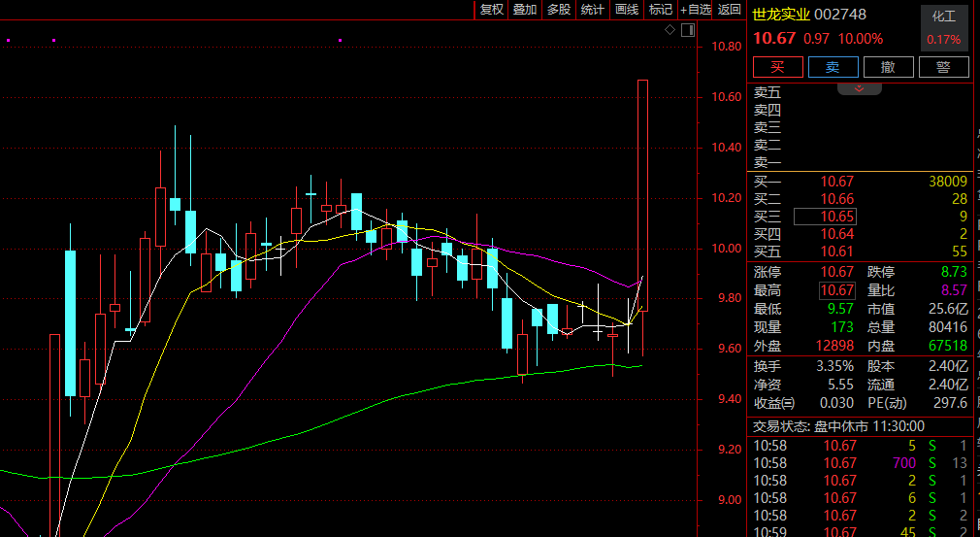Image resolution: width=980 pixels, height=537 pixels.
Task: Open the 多股 multi-stock view
Action: 559,10
